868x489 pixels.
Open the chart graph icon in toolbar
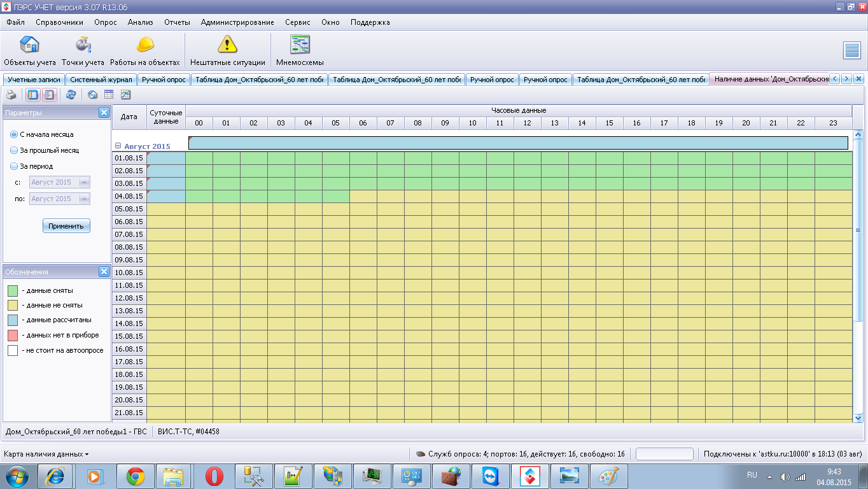pos(125,95)
